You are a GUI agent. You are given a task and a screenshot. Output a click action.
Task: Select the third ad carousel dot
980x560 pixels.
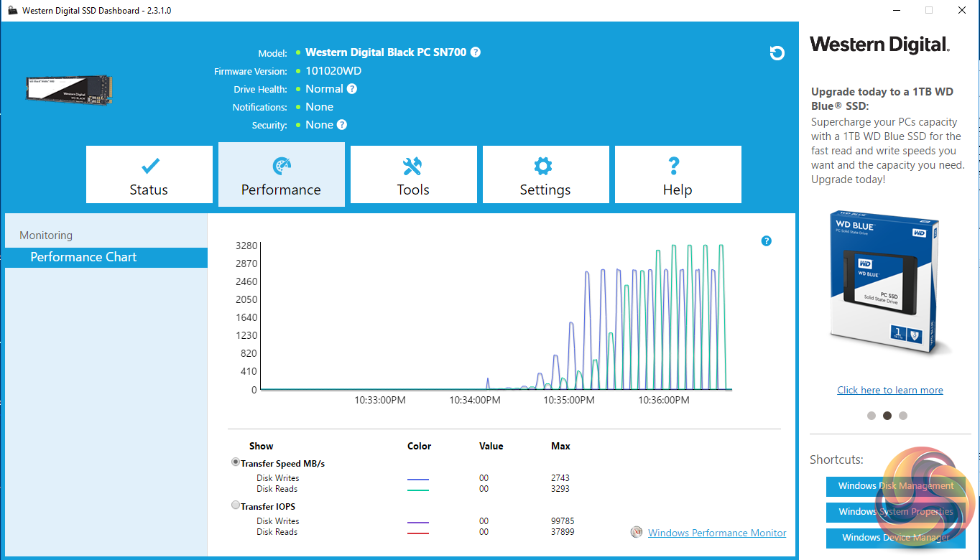[x=903, y=416]
